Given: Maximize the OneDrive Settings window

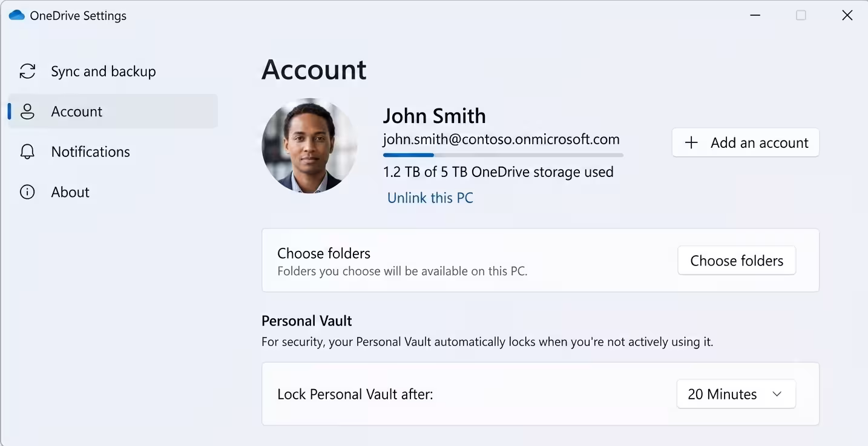Looking at the screenshot, I should [x=801, y=16].
